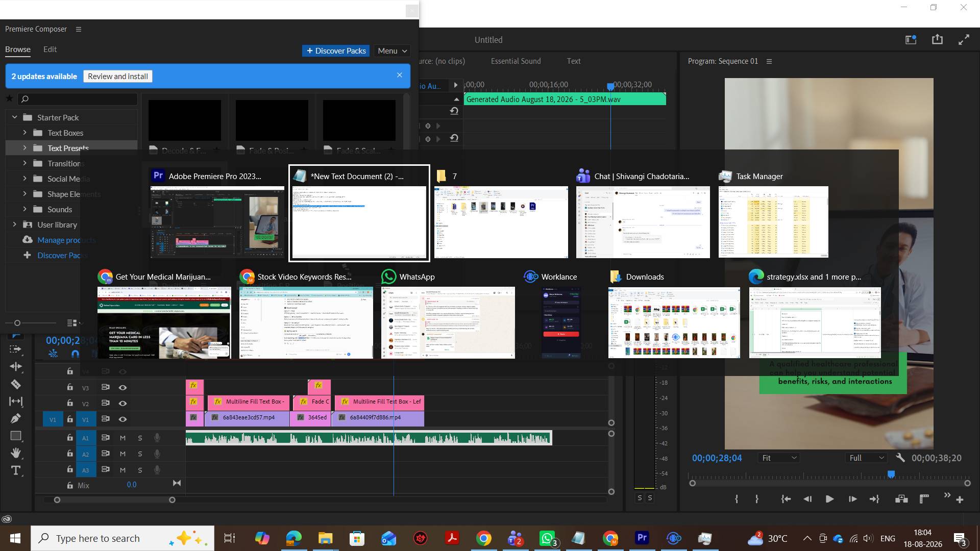980x551 pixels.
Task: Mute audio track A1
Action: pos(122,438)
